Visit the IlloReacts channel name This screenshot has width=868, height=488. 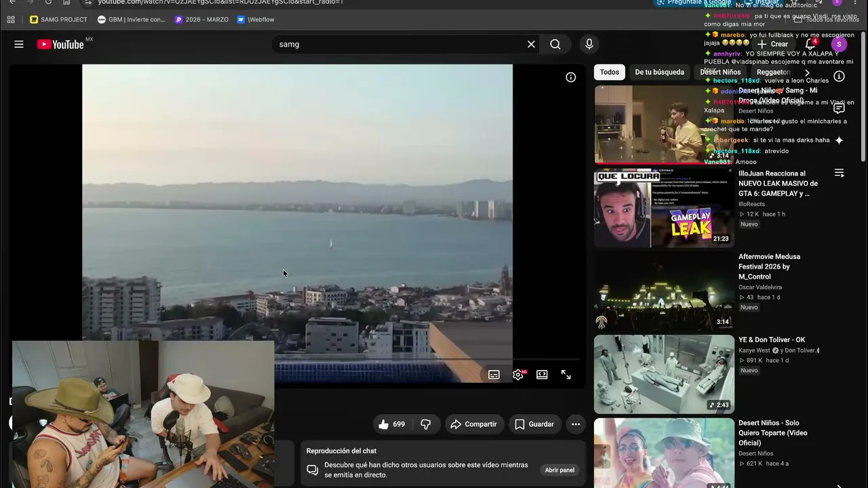(751, 204)
